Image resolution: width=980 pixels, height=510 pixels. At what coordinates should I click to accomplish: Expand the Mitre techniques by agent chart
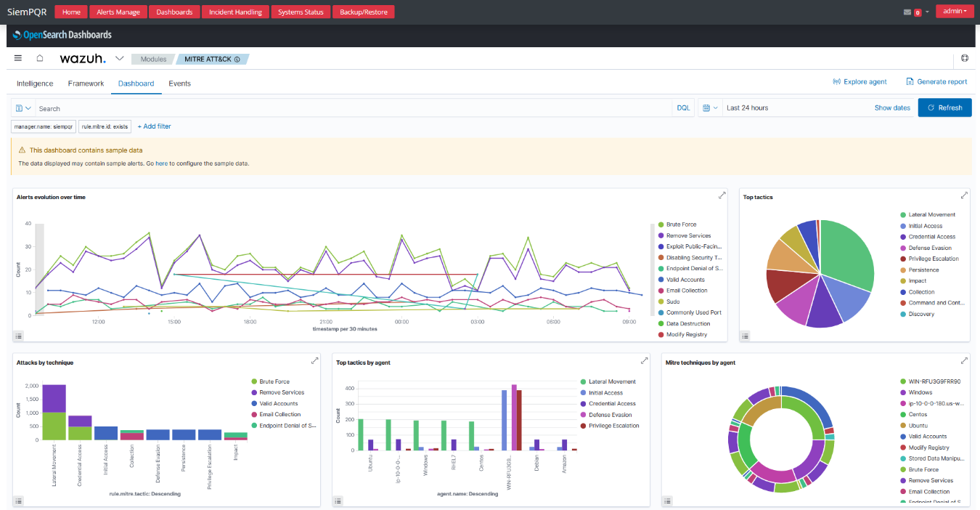pyautogui.click(x=964, y=361)
